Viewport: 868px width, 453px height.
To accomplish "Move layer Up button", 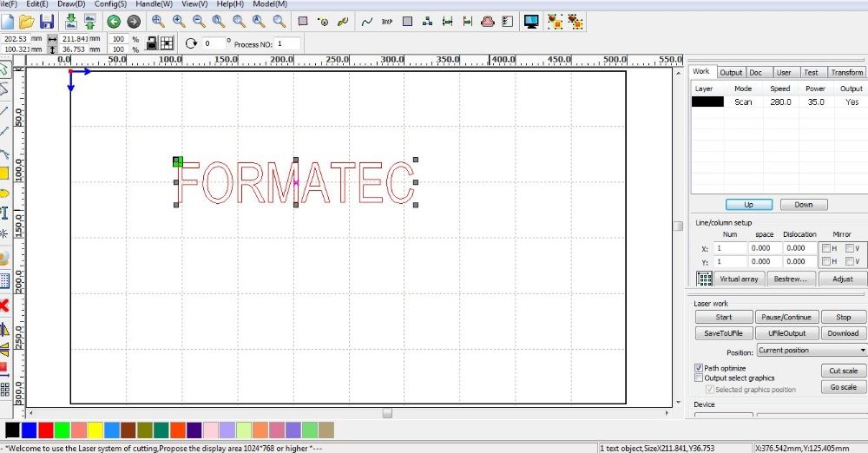I will tap(748, 205).
